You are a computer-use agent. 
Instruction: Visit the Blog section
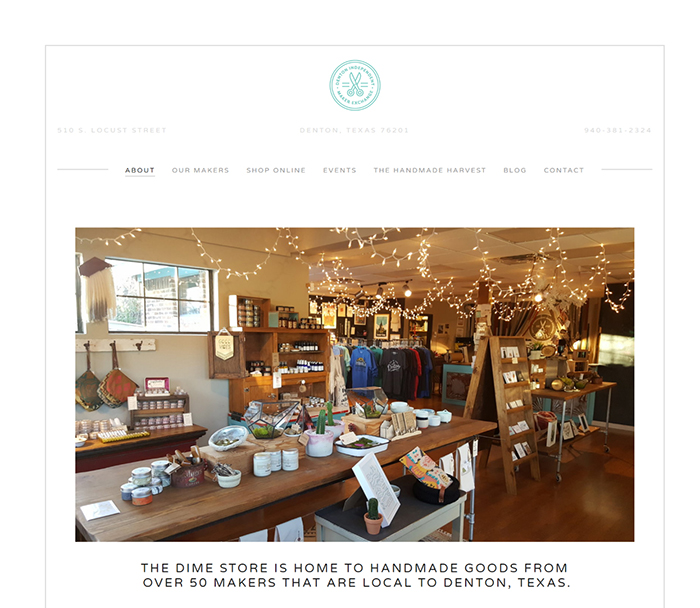[x=515, y=170]
